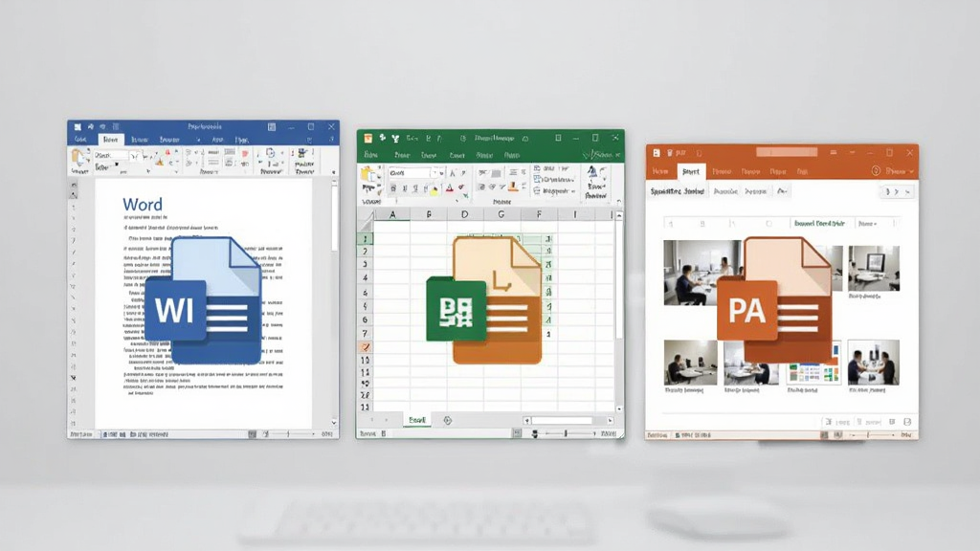Click the green and orange Excel file icon
980x551 pixels.
pos(484,299)
